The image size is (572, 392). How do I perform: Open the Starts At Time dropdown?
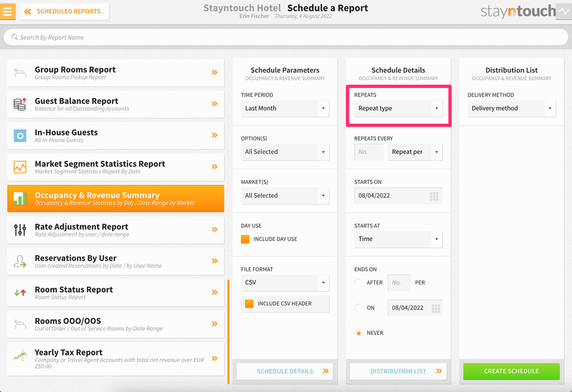399,239
